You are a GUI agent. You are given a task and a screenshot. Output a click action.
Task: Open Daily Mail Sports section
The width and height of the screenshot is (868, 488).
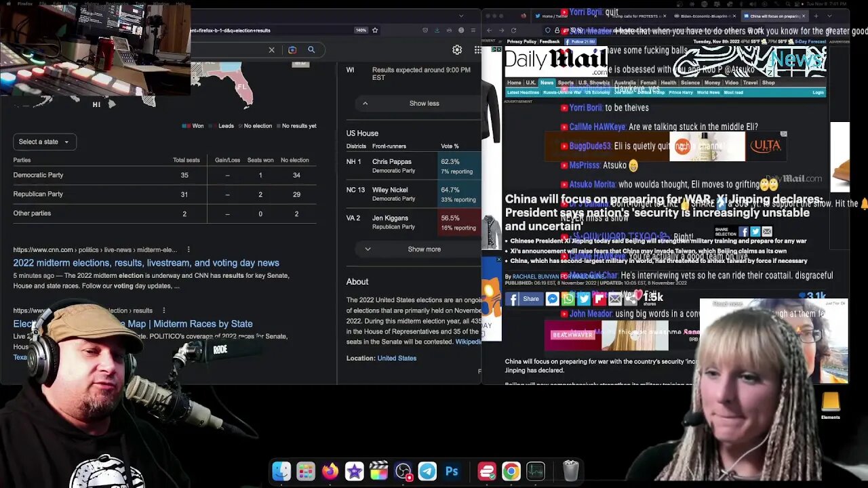point(566,83)
